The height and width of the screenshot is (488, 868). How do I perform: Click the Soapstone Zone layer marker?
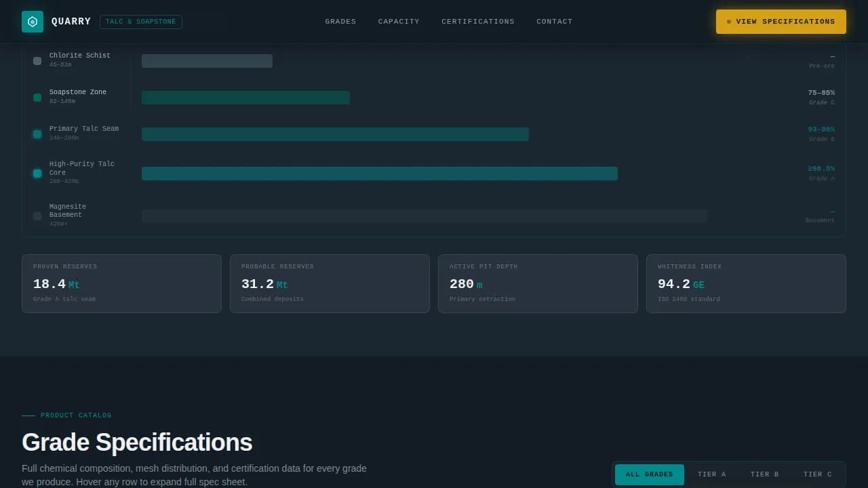coord(37,98)
